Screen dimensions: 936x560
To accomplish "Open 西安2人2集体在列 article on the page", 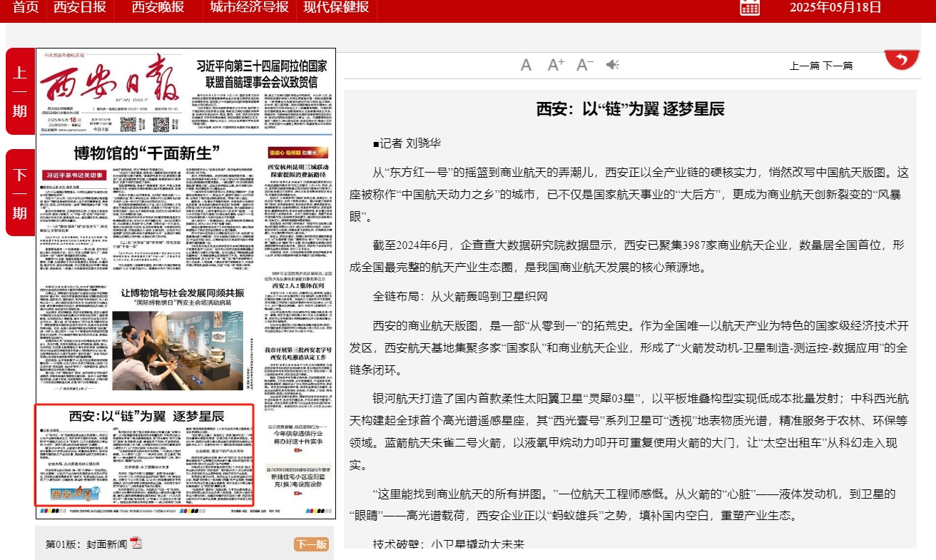I will point(299,287).
